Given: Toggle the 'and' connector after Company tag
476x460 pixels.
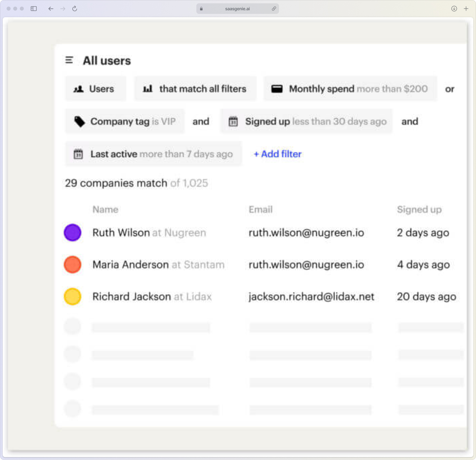Looking at the screenshot, I should pyautogui.click(x=200, y=121).
